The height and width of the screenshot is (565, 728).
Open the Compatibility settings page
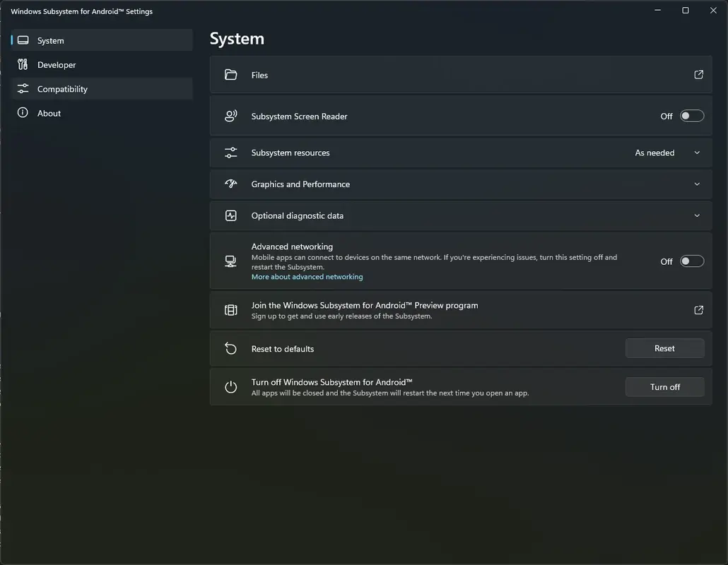coord(62,88)
